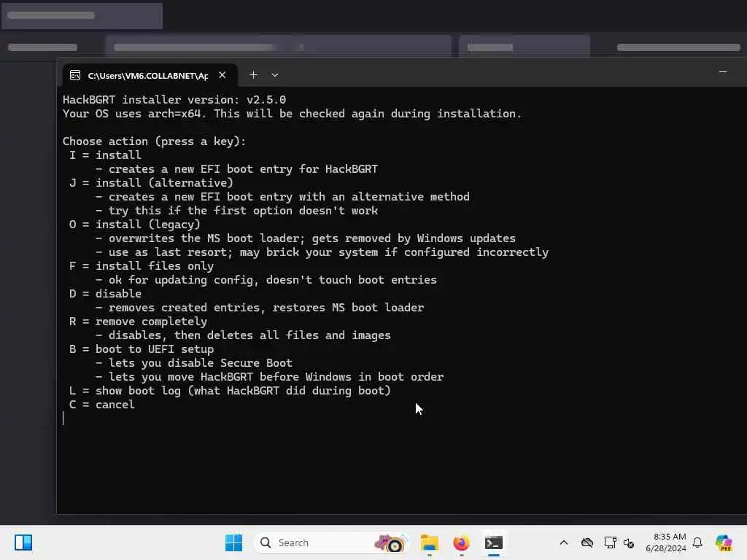Open the notification bell
The image size is (747, 560).
point(697,542)
